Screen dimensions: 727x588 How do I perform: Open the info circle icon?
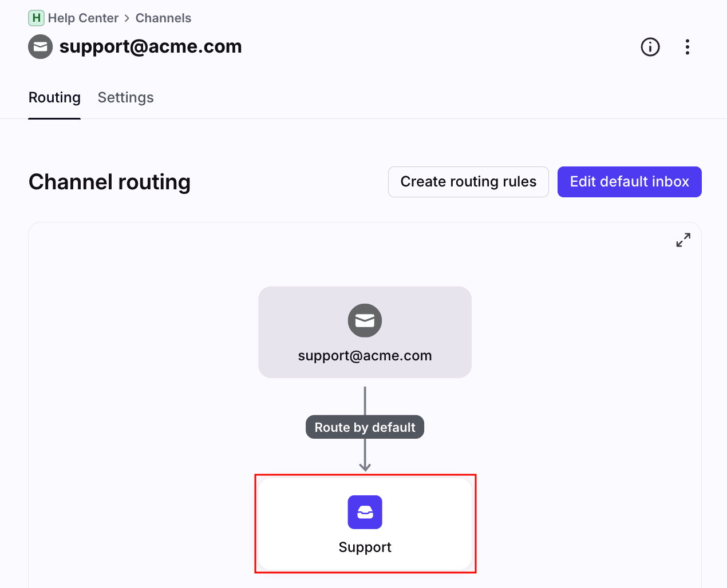point(650,47)
